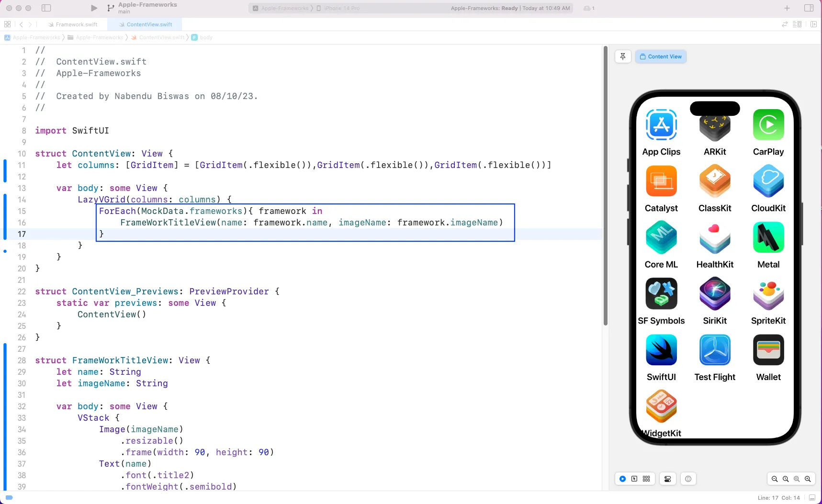
Task: Click the code review arrows icon
Action: coord(785,24)
